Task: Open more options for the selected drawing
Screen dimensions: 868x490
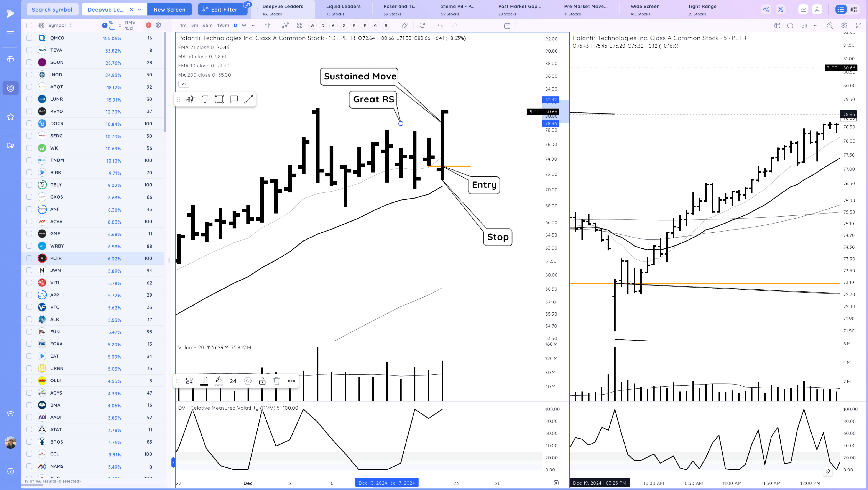Action: (291, 381)
